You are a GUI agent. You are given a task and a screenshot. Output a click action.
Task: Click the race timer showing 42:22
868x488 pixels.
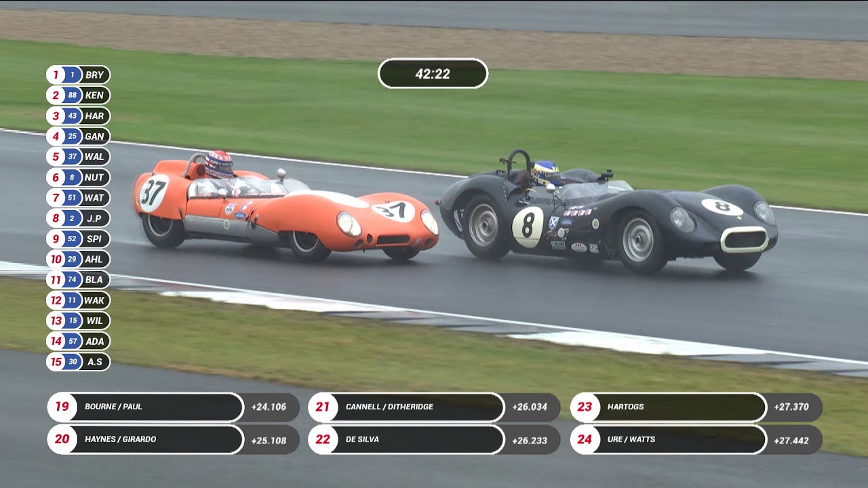point(433,74)
